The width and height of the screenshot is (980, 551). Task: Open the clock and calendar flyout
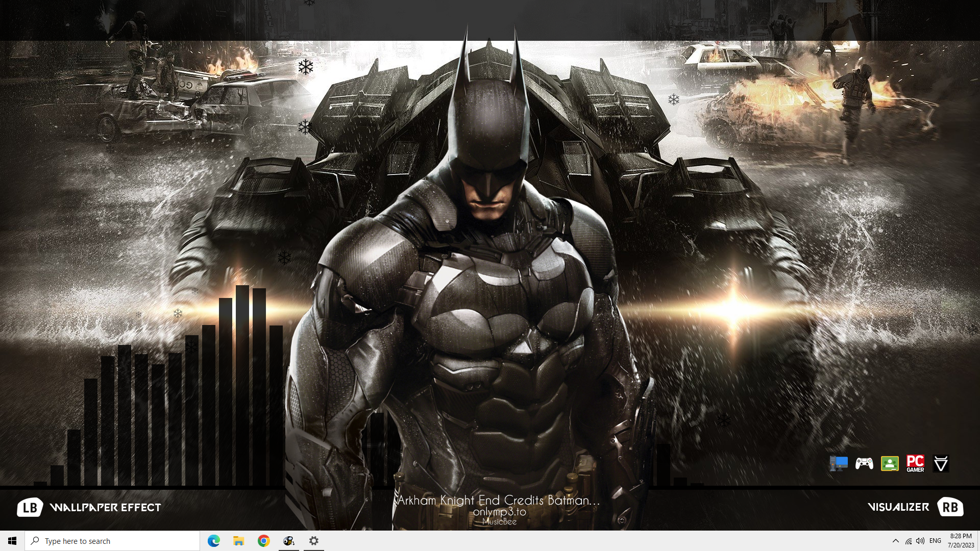[961, 541]
